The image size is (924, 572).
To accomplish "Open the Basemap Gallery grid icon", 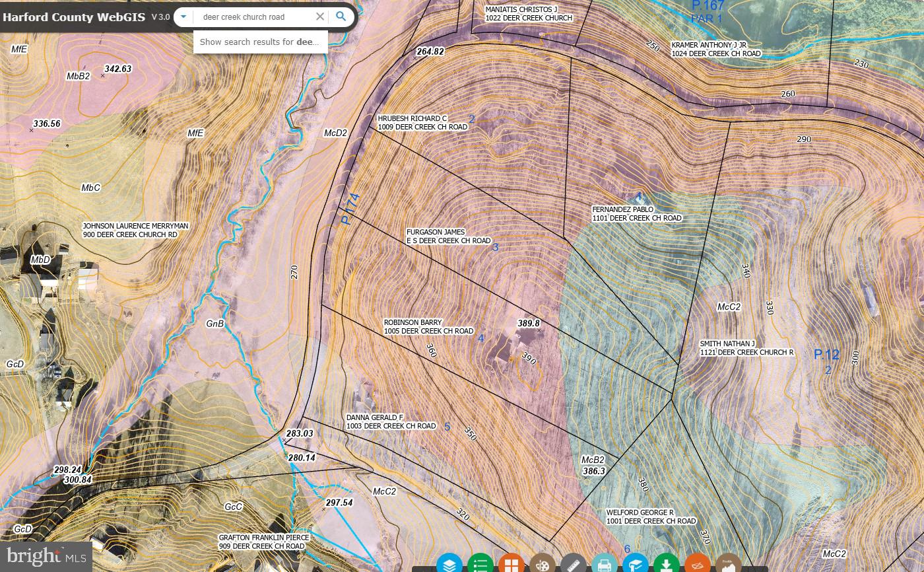I will pyautogui.click(x=511, y=565).
